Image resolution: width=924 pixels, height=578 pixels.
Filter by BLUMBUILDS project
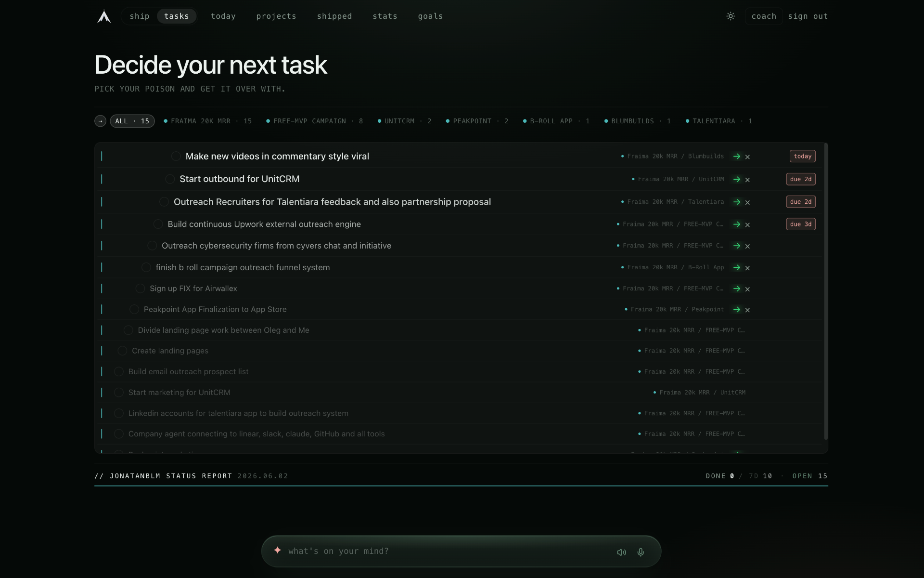coord(638,121)
